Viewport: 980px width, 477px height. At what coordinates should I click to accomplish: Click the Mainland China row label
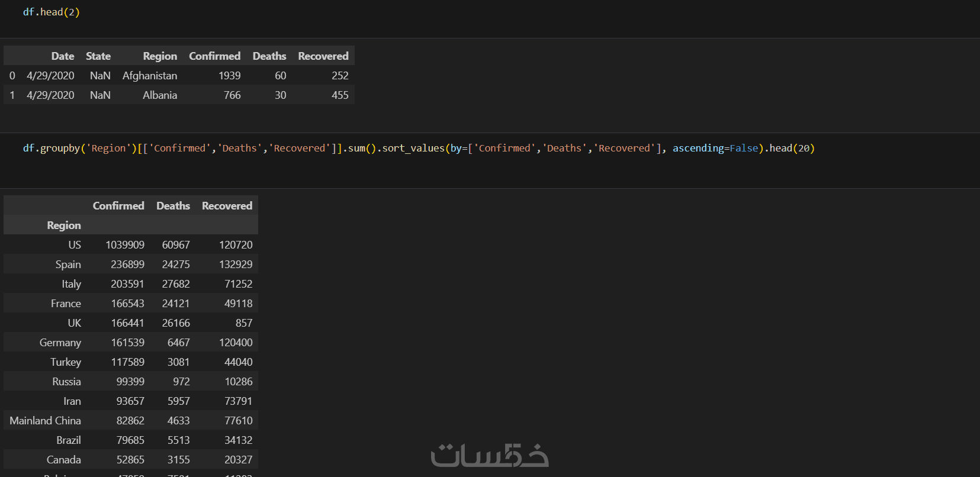(46, 421)
